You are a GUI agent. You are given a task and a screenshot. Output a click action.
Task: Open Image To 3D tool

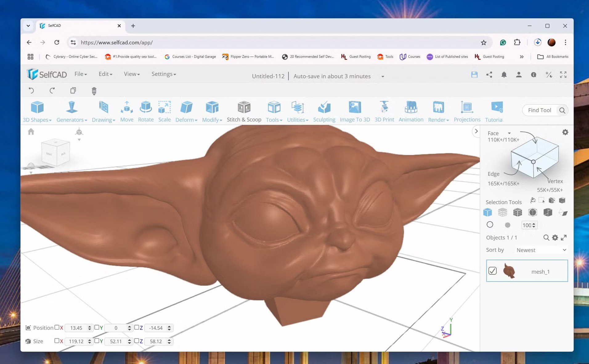(x=355, y=111)
